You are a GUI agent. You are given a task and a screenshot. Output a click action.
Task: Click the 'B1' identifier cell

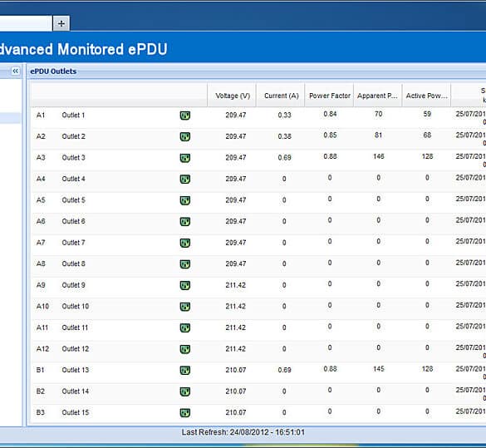pos(41,370)
